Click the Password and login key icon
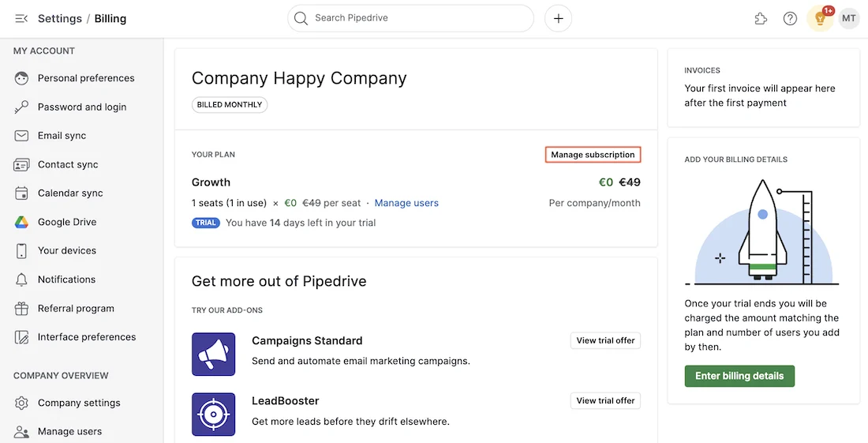Viewport: 868px width, 443px height. 21,107
